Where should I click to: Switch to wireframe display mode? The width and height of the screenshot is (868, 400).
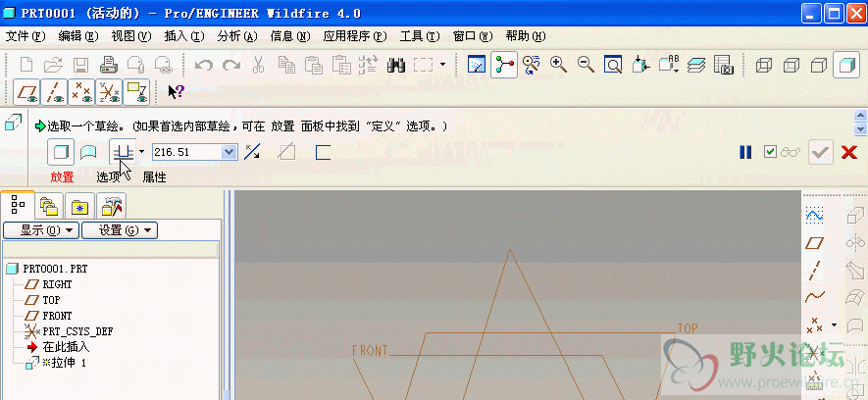764,66
